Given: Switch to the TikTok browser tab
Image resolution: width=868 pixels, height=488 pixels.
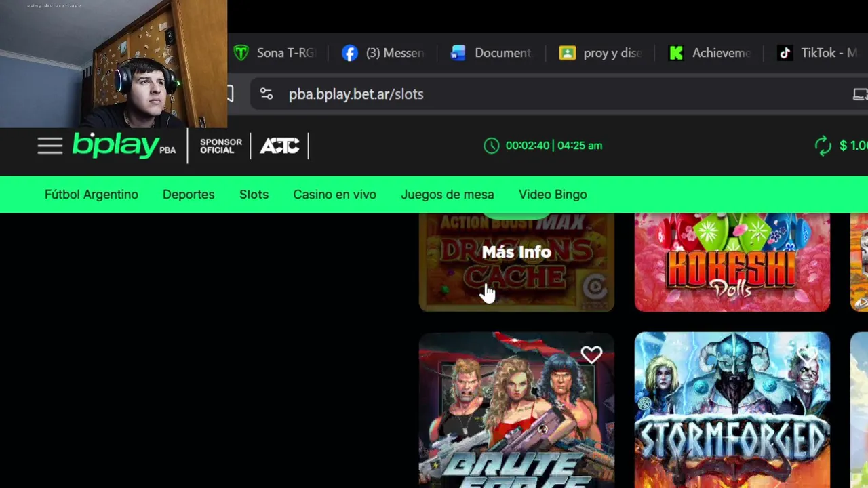Looking at the screenshot, I should [818, 53].
